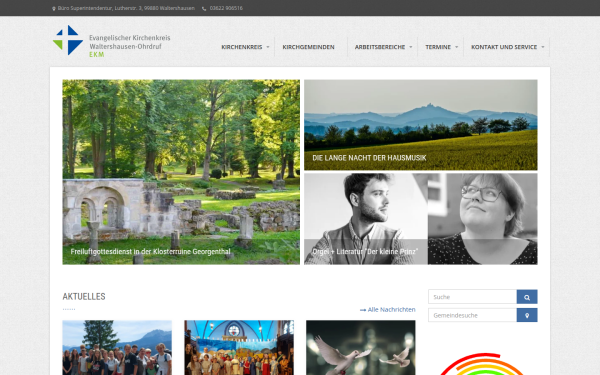Click the phone icon in top bar
Viewport: 600px width, 375px height.
(x=204, y=8)
